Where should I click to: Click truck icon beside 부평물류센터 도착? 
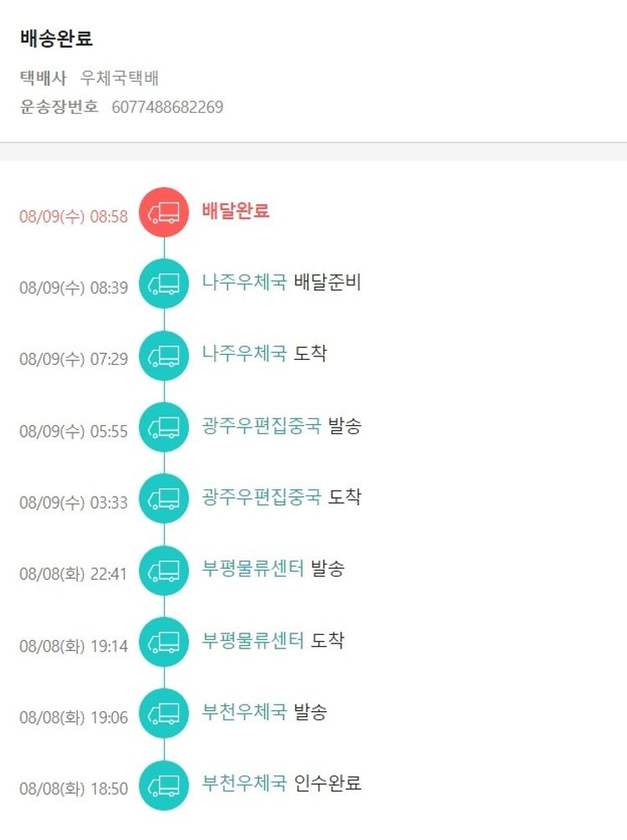tap(164, 643)
